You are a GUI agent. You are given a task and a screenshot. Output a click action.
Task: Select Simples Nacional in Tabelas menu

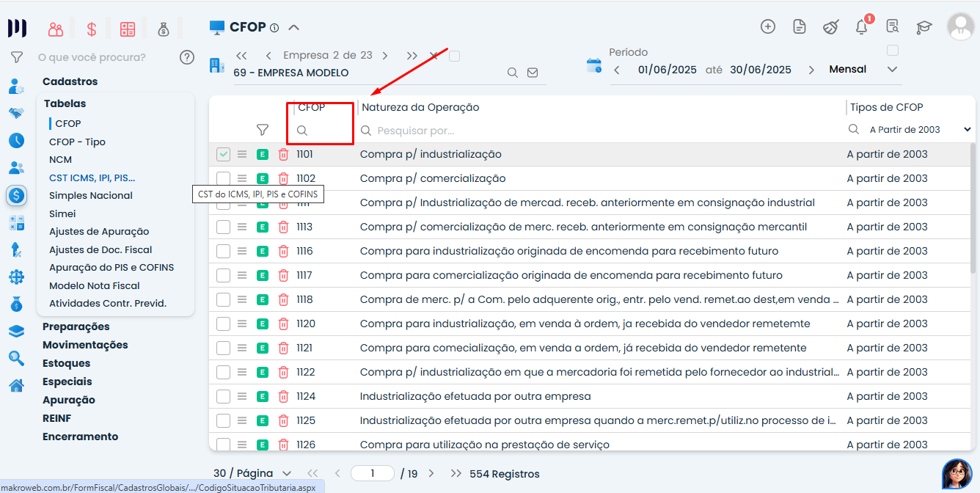coord(91,195)
